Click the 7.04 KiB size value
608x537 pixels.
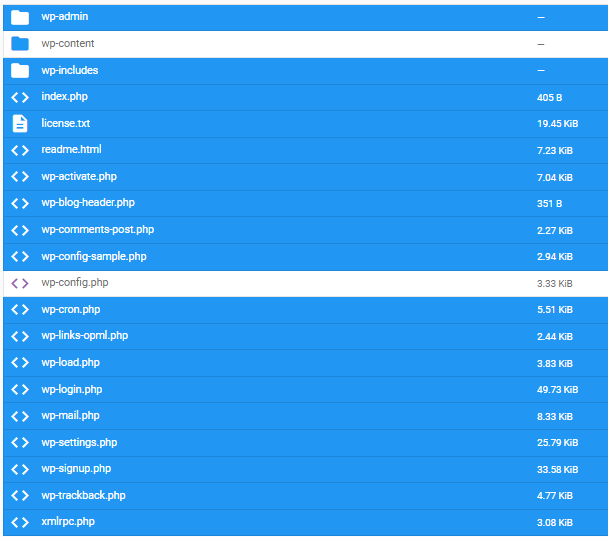pos(555,178)
